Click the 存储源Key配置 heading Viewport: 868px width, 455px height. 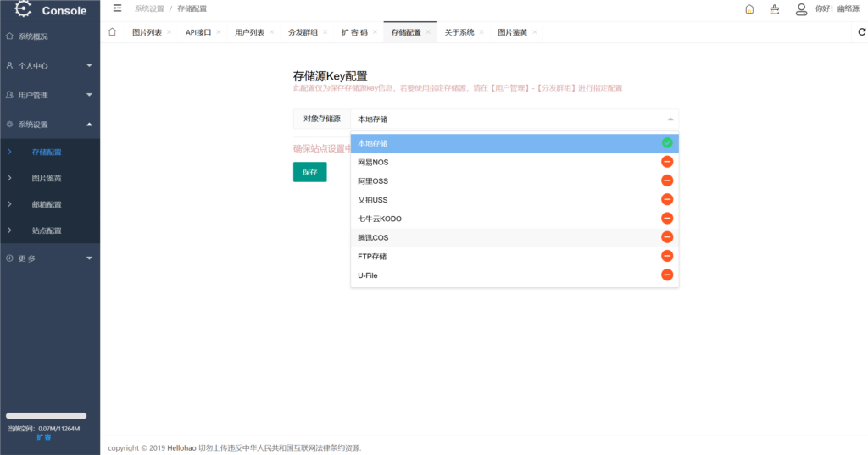pyautogui.click(x=330, y=76)
